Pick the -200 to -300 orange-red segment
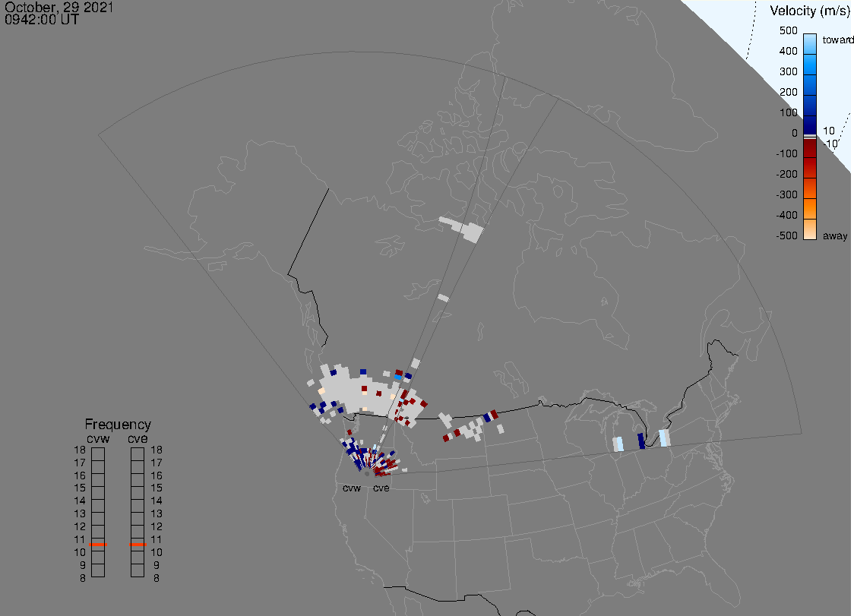The image size is (854, 616). tap(810, 188)
